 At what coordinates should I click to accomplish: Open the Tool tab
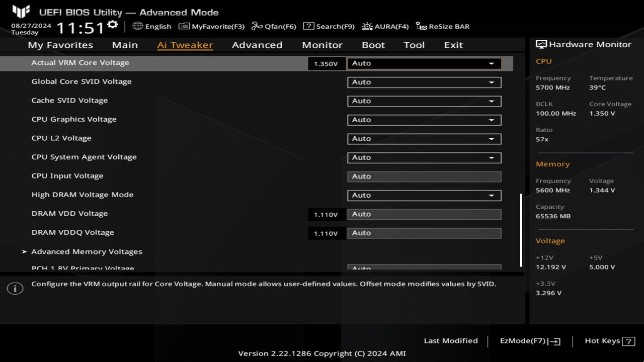tap(414, 45)
